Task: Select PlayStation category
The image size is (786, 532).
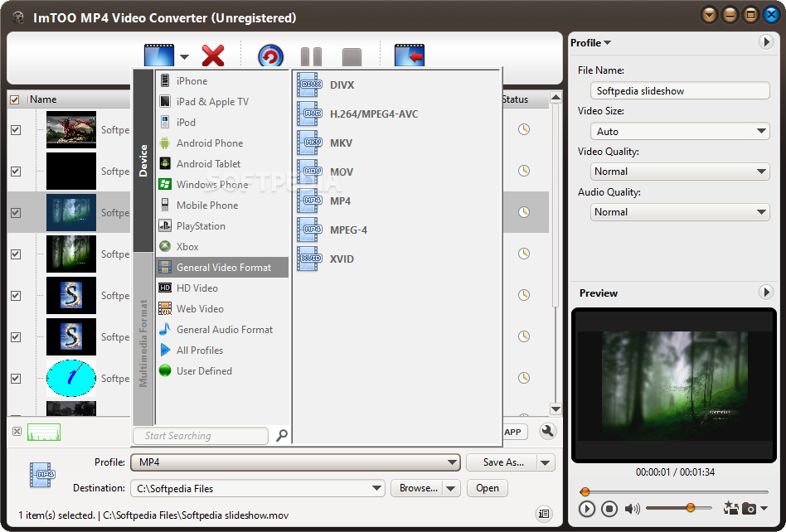Action: click(222, 226)
